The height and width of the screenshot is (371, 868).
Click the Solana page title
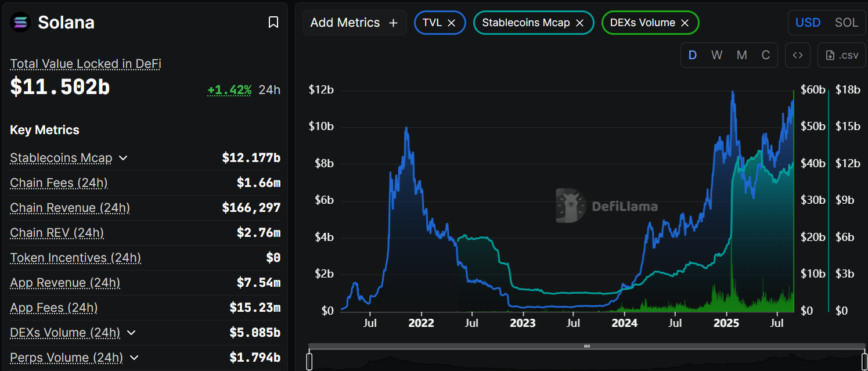pyautogui.click(x=66, y=23)
